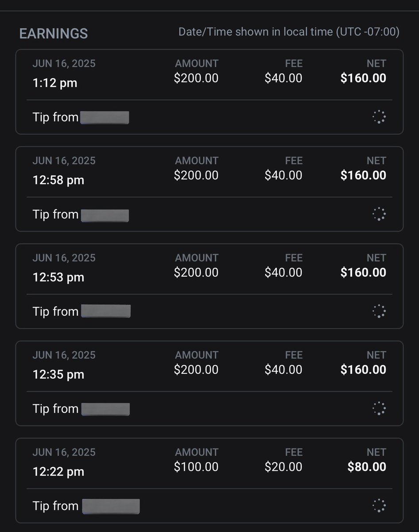Click pending spinner icon on 12:58 pm tip
The image size is (419, 532).
pyautogui.click(x=379, y=214)
